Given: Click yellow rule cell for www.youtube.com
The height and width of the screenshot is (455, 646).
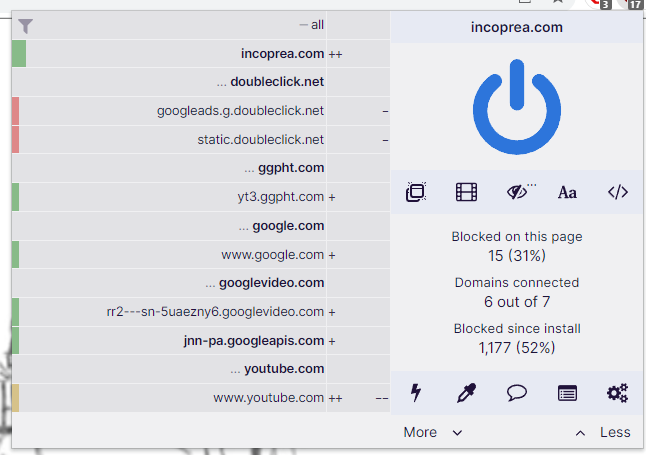Looking at the screenshot, I should click(16, 398).
